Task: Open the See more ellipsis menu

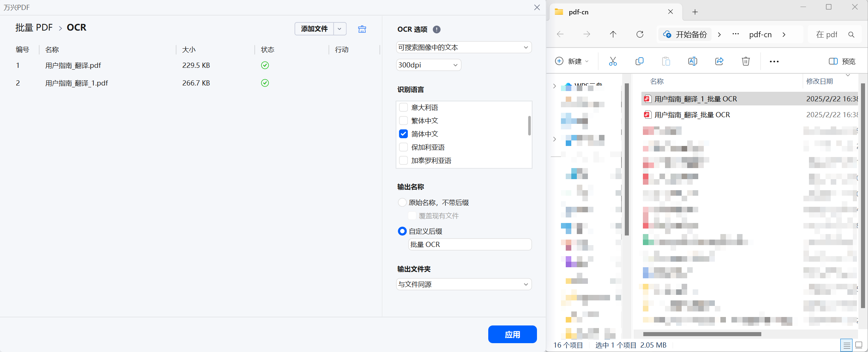Action: pos(774,61)
